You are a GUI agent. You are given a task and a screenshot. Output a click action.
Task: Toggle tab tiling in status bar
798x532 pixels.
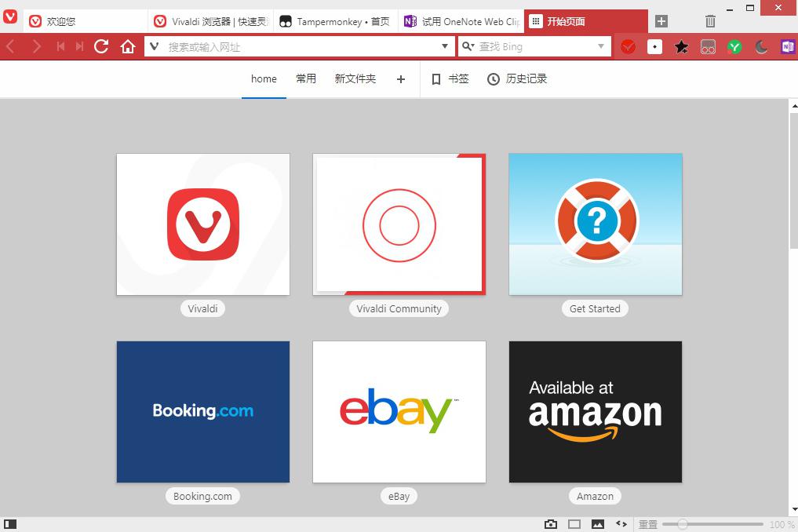pos(574,524)
